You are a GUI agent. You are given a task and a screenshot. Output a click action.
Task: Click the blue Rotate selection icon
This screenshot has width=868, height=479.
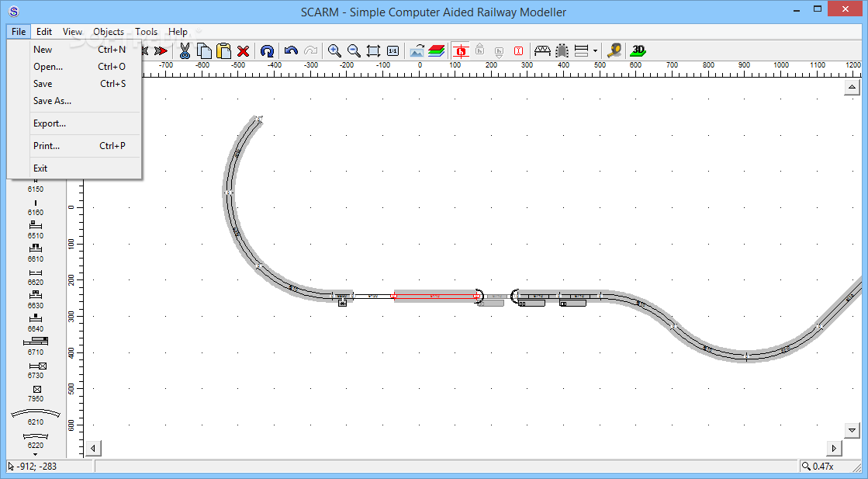point(268,51)
